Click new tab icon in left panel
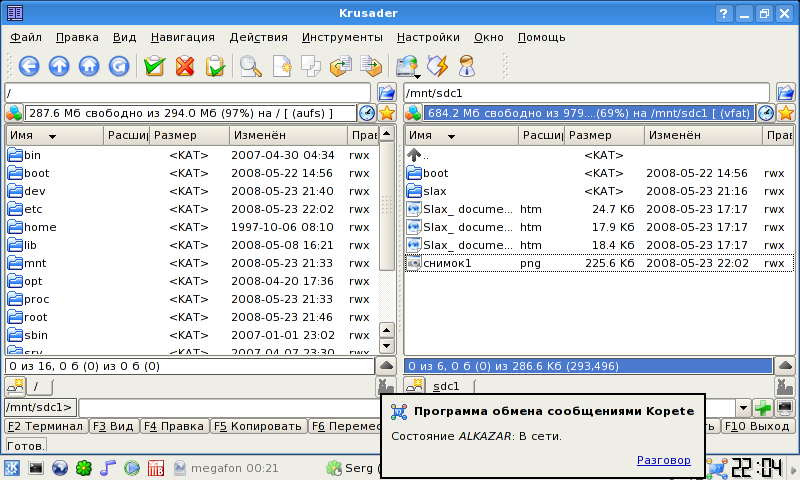800x480 pixels. (15, 386)
